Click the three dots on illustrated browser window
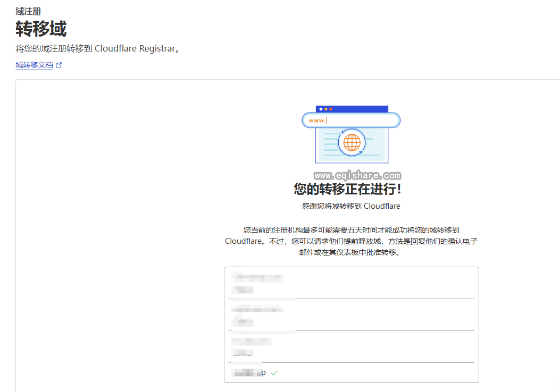 (325, 109)
